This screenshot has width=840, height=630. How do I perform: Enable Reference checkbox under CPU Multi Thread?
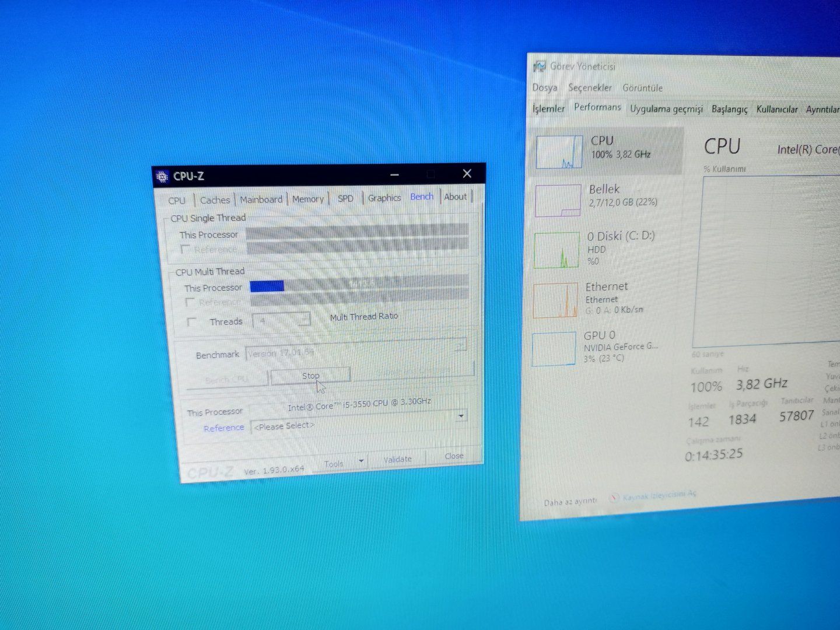click(x=189, y=302)
